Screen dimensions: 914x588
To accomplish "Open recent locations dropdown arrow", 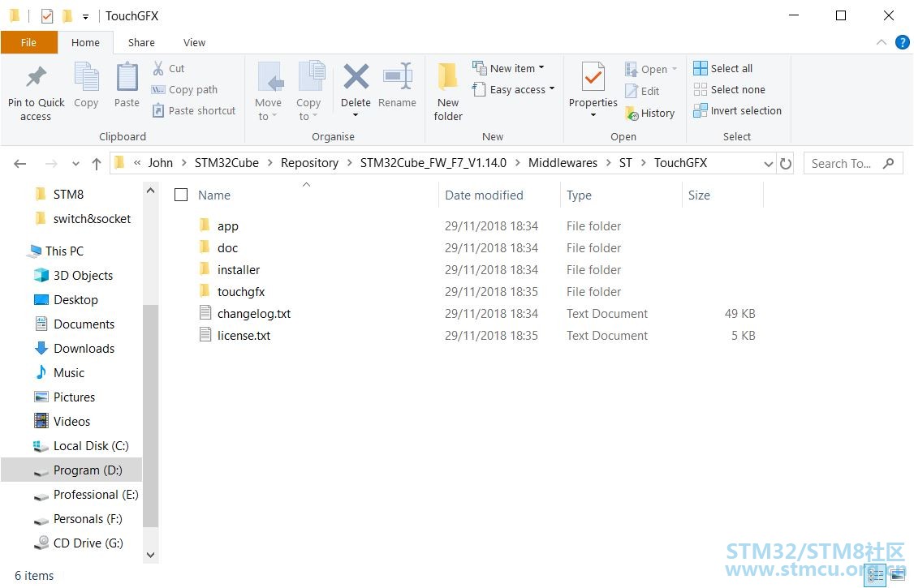I will pos(75,164).
